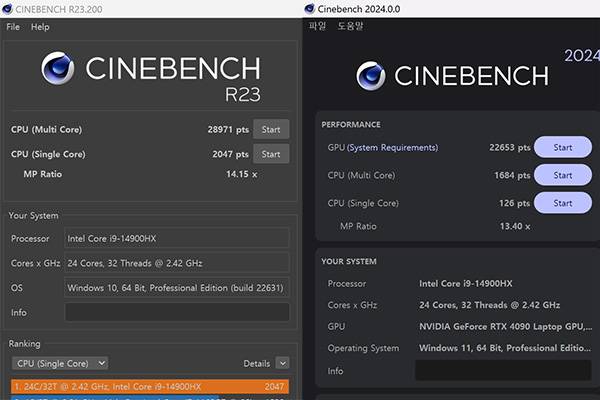Start the Cinebench 2024 CPU Multi Core test
Screen dimensions: 600x400
point(562,175)
